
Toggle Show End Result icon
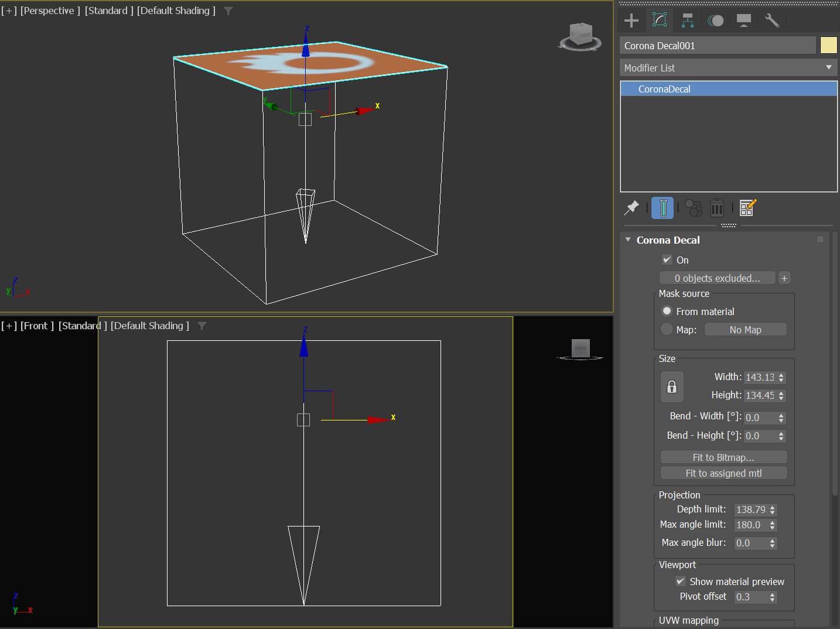point(663,208)
